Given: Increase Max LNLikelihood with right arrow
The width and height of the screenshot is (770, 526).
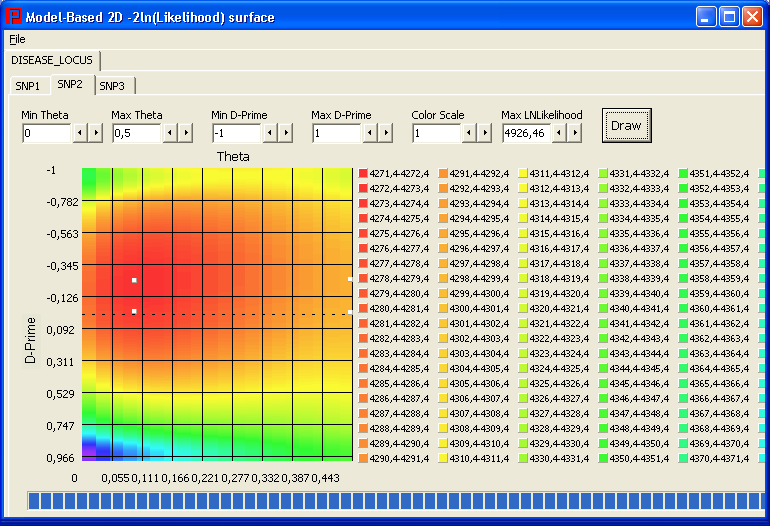Looking at the screenshot, I should (x=575, y=133).
